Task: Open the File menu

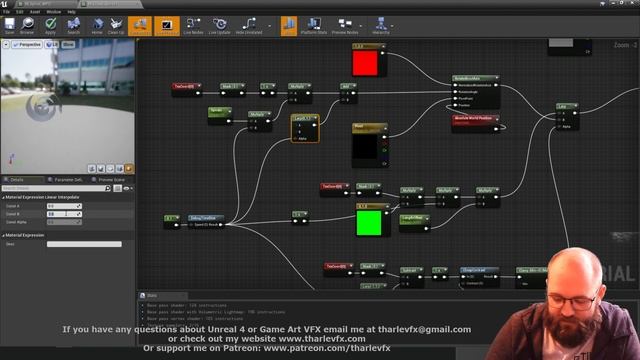Action: [7, 12]
